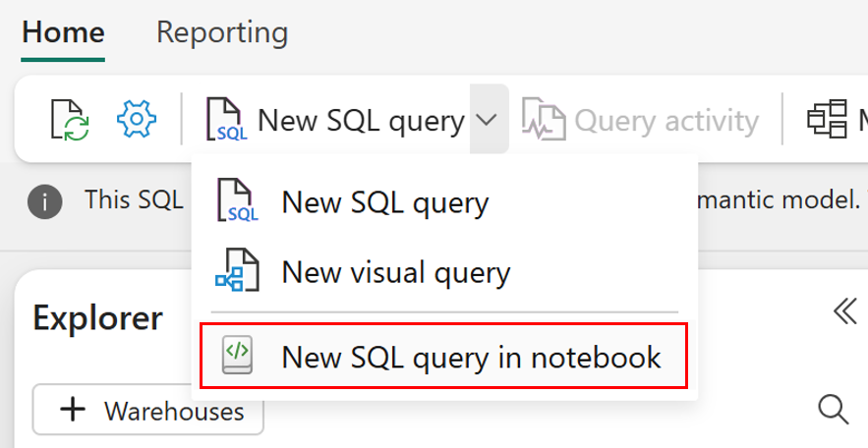Click the New SQL query toolbar icon
Screen dimensions: 868x448
pyautogui.click(x=226, y=121)
